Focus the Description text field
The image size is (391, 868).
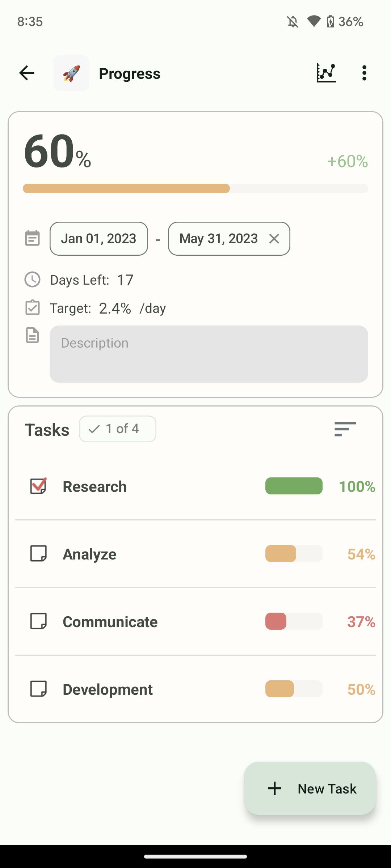(x=209, y=354)
